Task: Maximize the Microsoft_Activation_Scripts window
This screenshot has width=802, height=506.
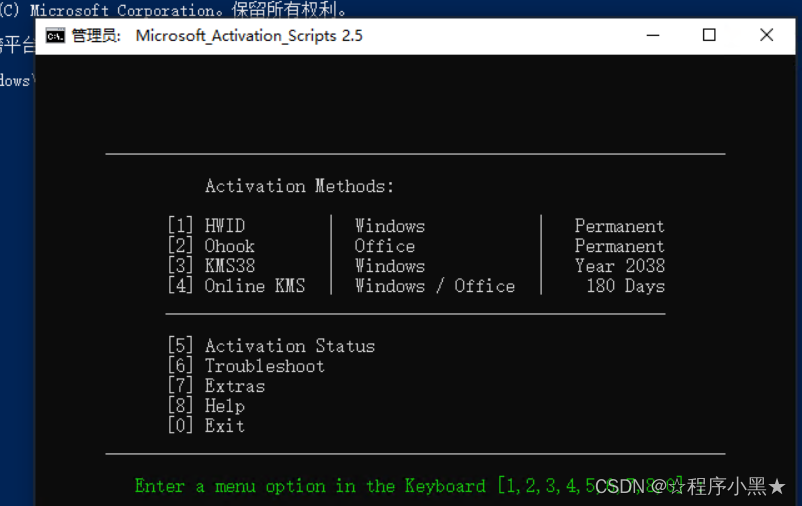Action: 709,35
